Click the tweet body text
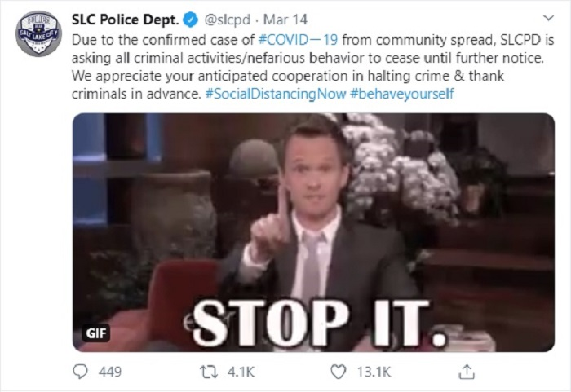Image resolution: width=571 pixels, height=392 pixels. 312,67
